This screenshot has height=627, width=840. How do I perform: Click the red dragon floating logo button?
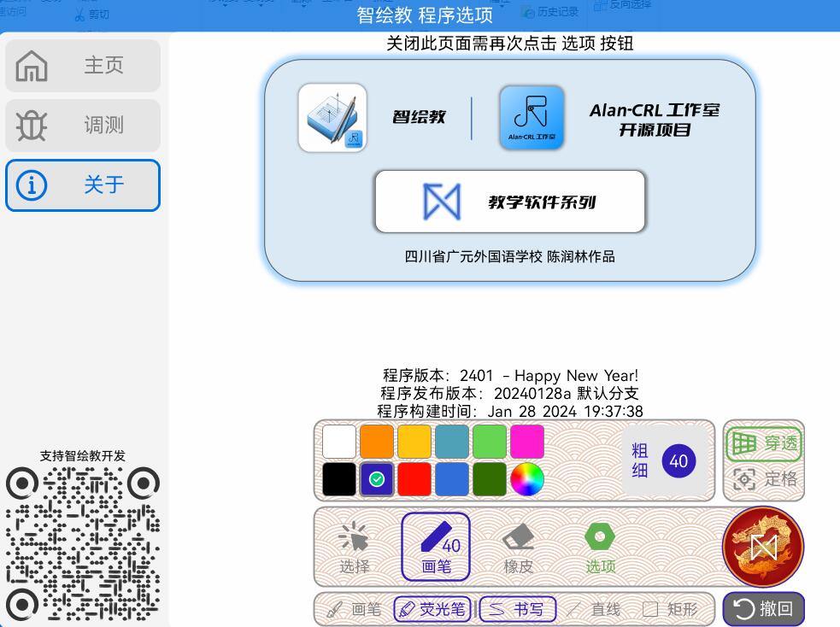[x=763, y=547]
